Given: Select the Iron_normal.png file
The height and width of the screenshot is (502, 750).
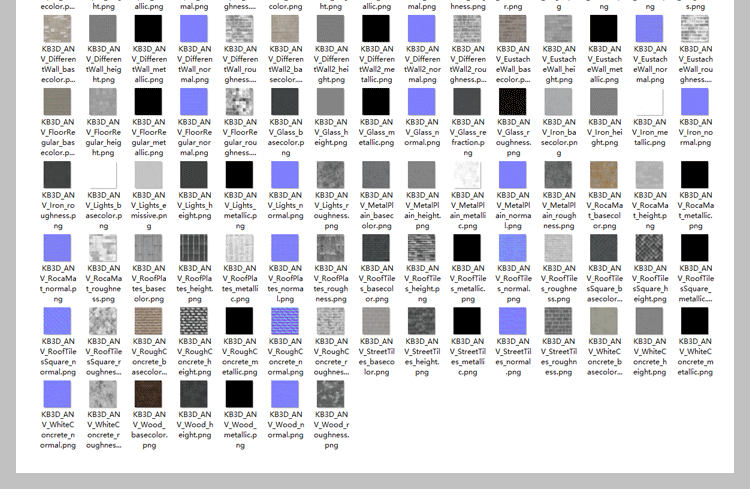Looking at the screenshot, I should pos(695,102).
